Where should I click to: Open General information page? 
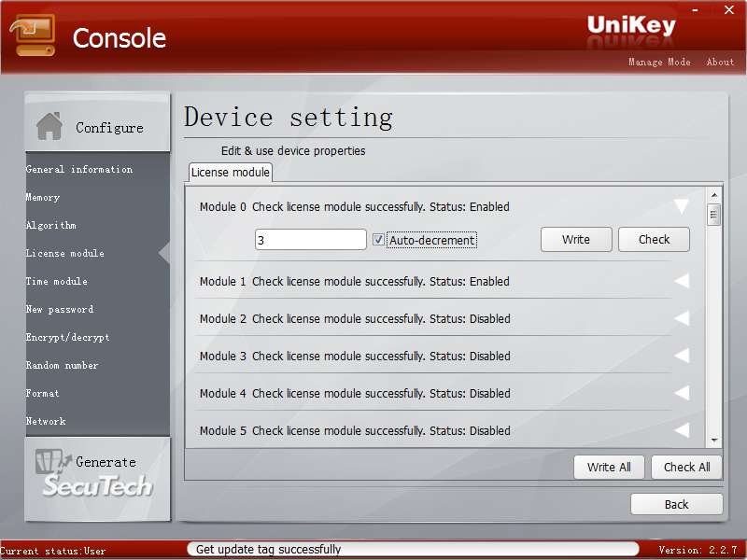[x=79, y=169]
